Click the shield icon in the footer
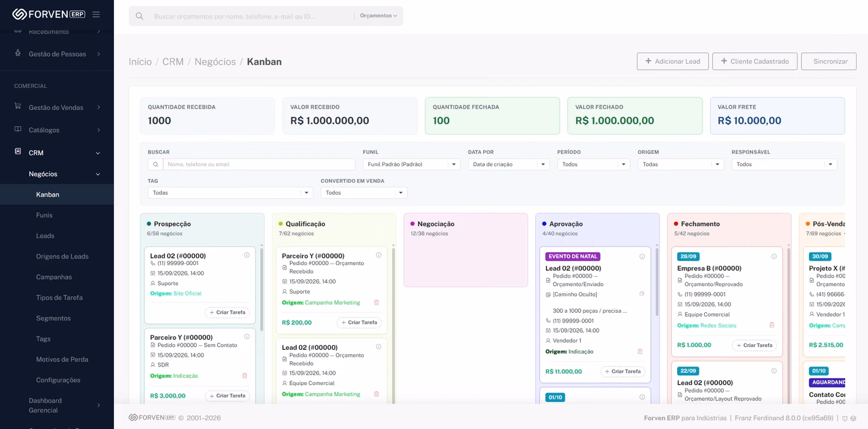868x429 pixels. tap(845, 419)
